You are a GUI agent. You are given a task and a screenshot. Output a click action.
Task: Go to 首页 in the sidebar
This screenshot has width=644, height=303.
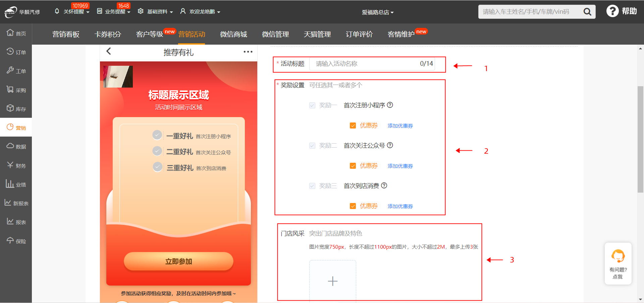(16, 33)
